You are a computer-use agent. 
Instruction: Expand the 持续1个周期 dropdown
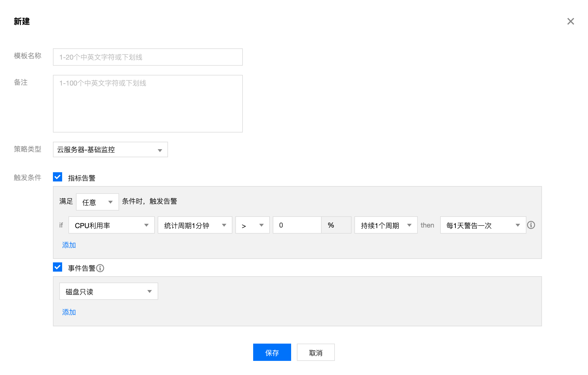pos(385,225)
